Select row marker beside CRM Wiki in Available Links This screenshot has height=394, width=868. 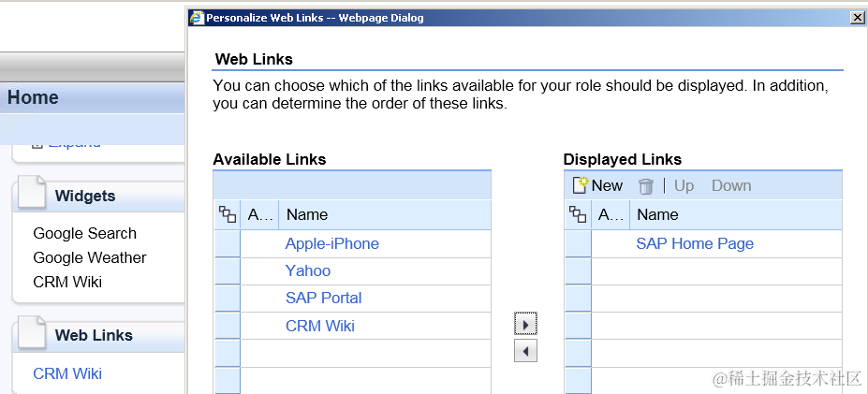pos(227,326)
